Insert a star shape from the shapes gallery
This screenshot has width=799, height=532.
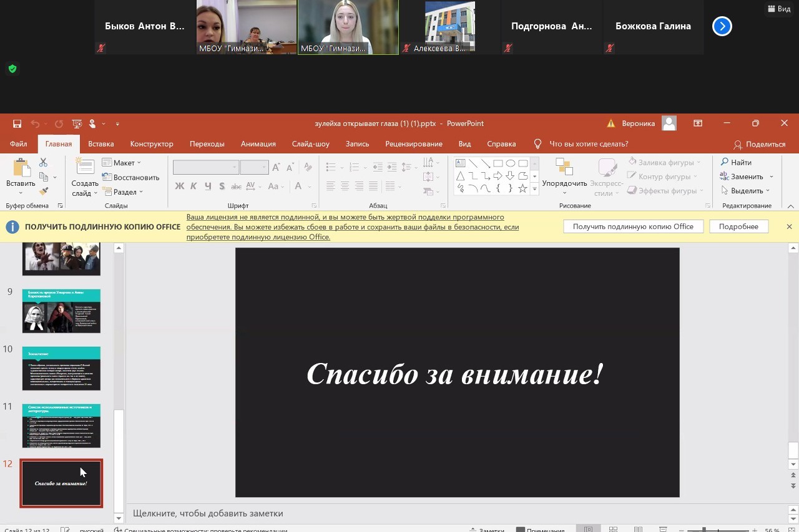tap(522, 188)
